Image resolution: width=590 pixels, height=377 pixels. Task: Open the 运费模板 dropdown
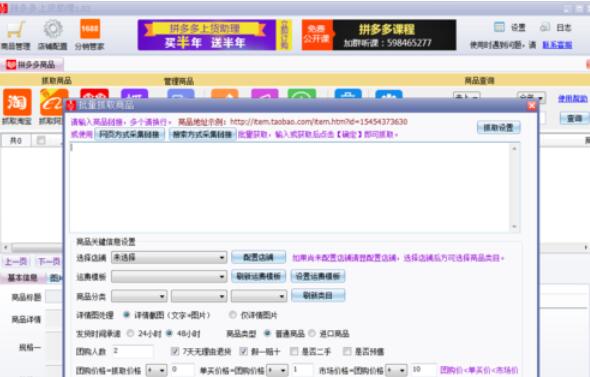(169, 277)
